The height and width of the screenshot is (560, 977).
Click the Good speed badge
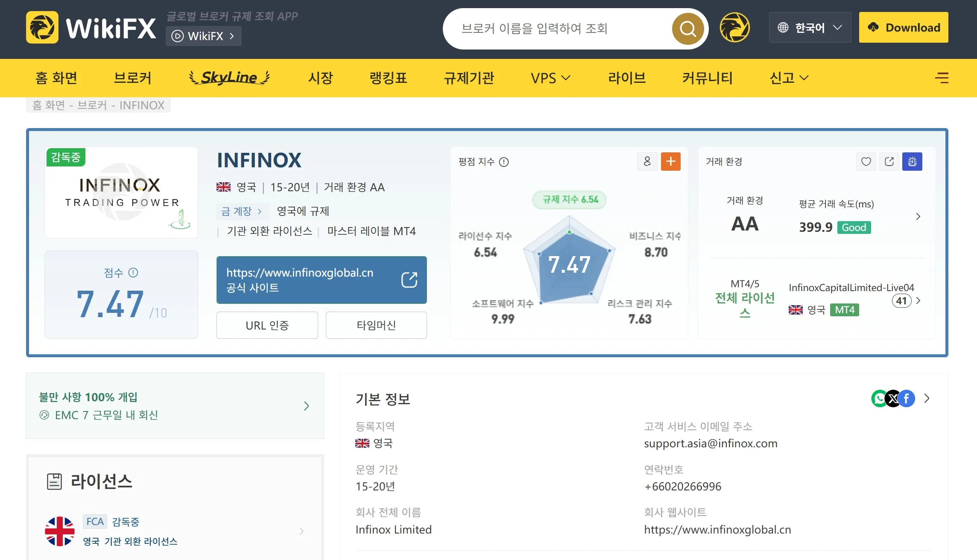[854, 227]
